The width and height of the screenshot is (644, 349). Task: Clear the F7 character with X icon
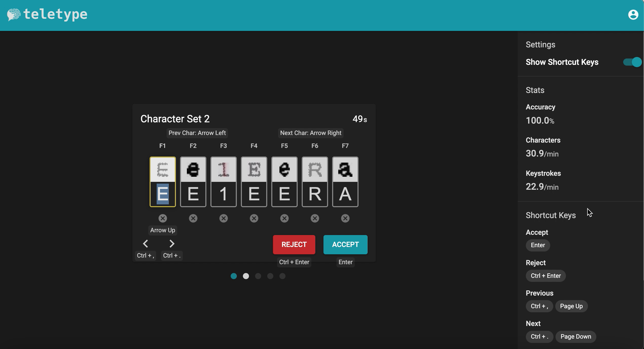[345, 218]
